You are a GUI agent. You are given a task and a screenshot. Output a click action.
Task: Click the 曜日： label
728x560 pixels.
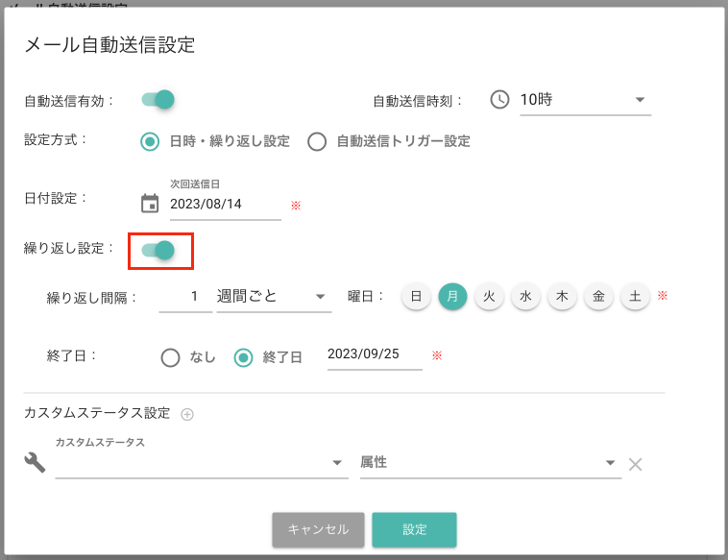(366, 296)
